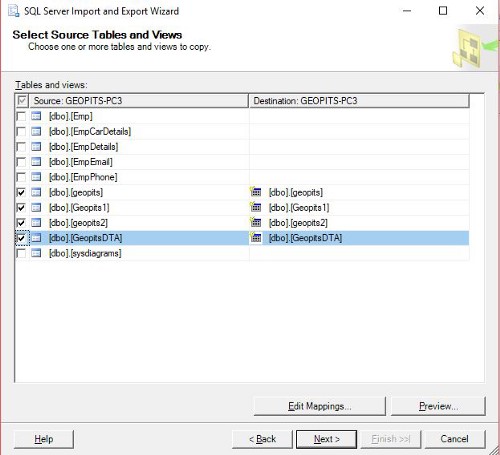Enable the [dbo].[EmpPhone] checkbox
Screen dimensions: 500x455
pyautogui.click(x=21, y=177)
